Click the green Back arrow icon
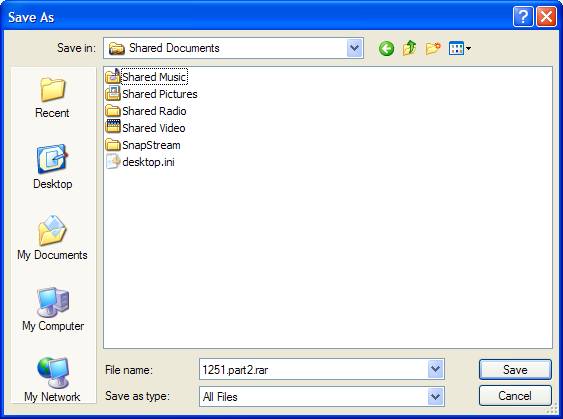Image resolution: width=563 pixels, height=419 pixels. [386, 48]
